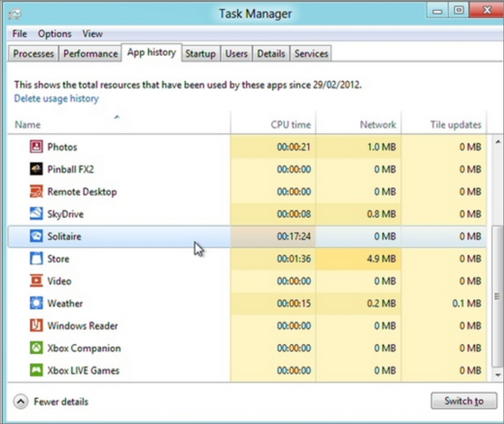Switch to the Users tab
Viewport: 504px width, 424px height.
click(236, 53)
